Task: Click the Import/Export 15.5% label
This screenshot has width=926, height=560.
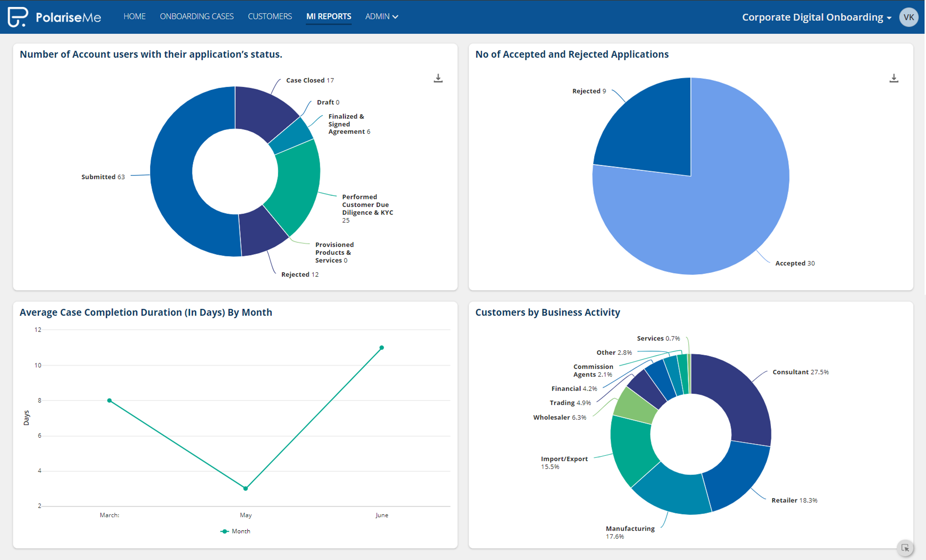Action: (564, 463)
